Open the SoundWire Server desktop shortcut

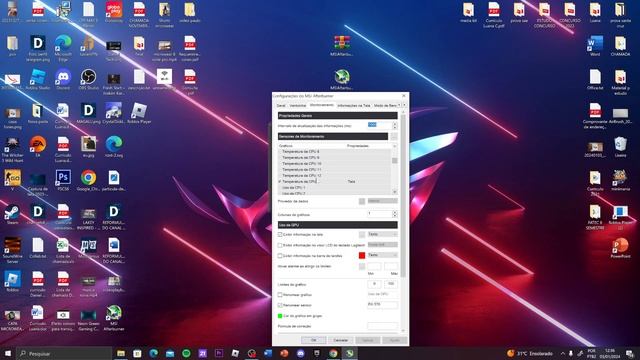12,250
